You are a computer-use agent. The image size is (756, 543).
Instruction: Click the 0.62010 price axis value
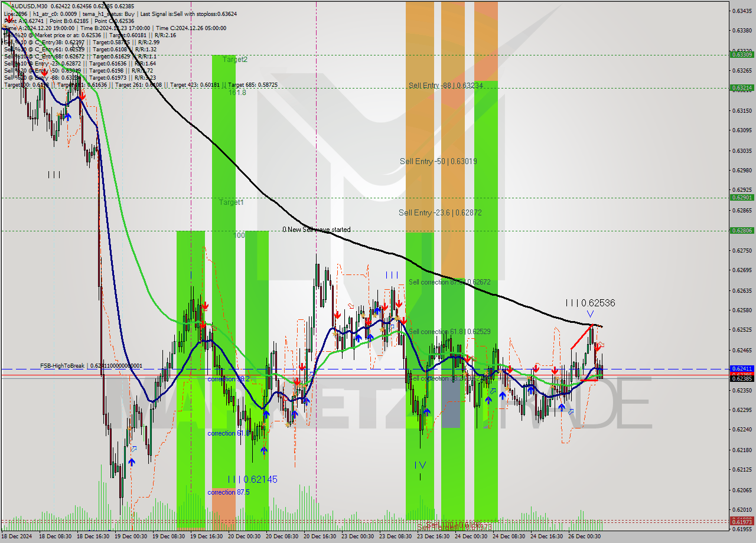tap(742, 509)
